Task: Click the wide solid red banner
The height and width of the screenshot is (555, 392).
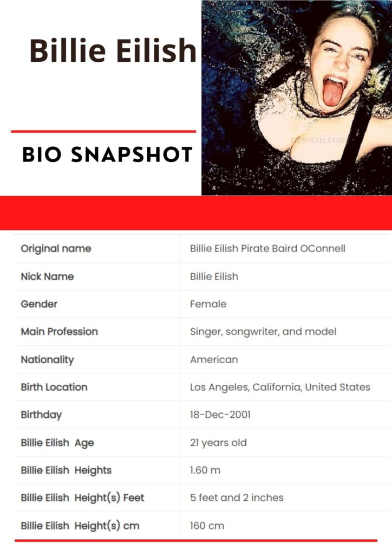Action: 196,213
